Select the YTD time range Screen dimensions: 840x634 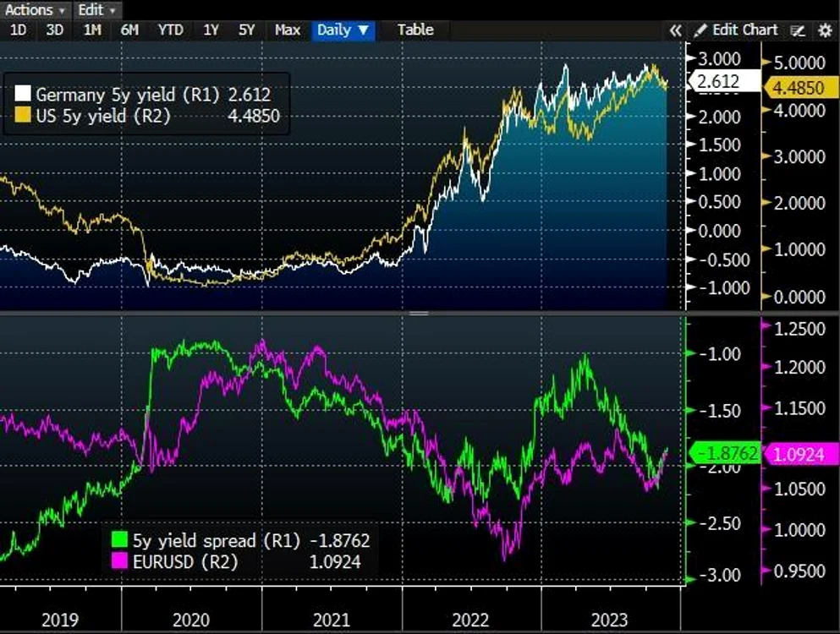click(170, 30)
